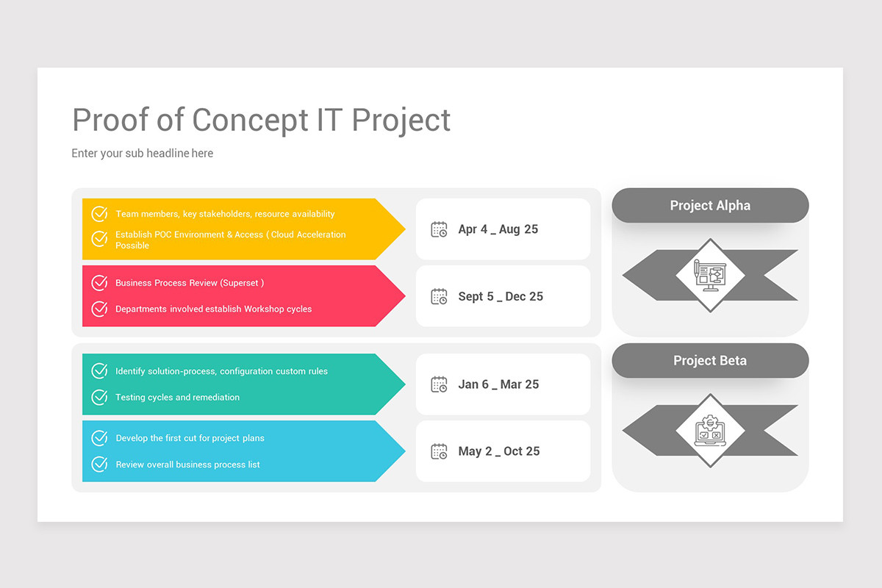Select the Project Alpha header pill
882x588 pixels.
pyautogui.click(x=710, y=206)
